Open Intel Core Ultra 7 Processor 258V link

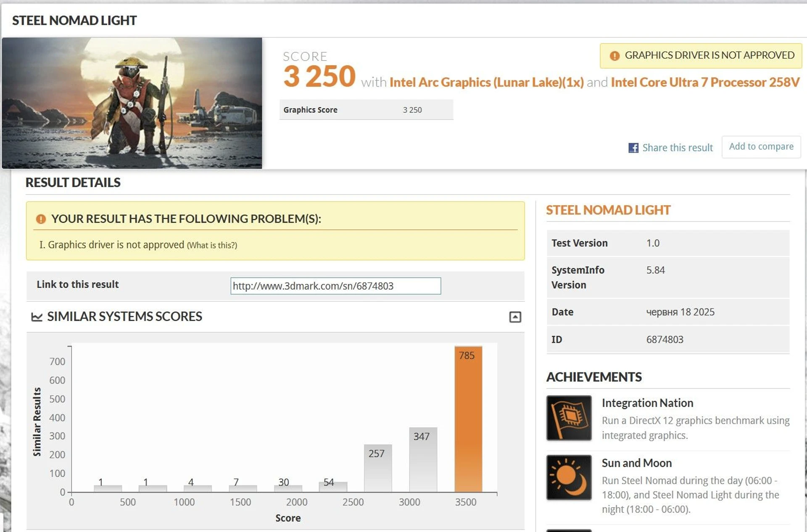705,82
